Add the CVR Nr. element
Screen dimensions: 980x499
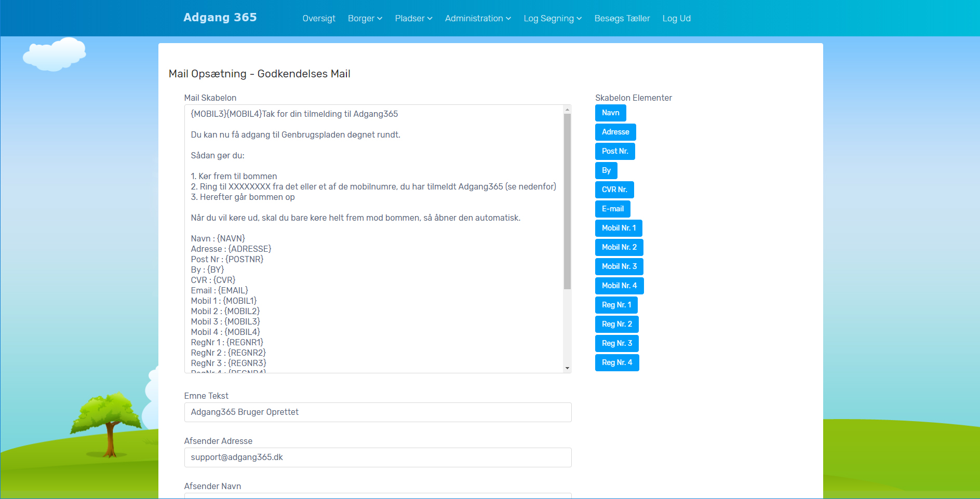[614, 190]
